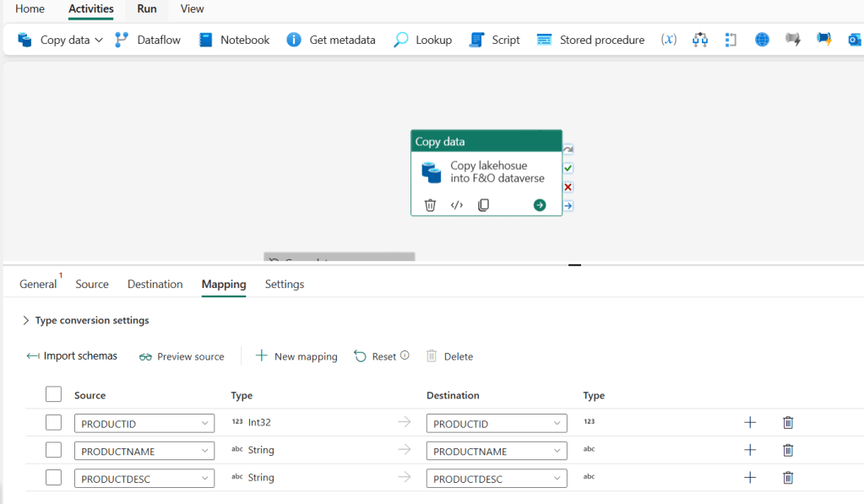Click the panel resize handle above tabs
864x504 pixels.
click(574, 265)
